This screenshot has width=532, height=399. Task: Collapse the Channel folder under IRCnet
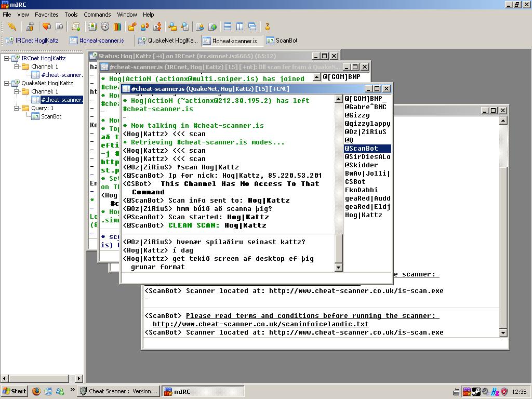pos(16,66)
